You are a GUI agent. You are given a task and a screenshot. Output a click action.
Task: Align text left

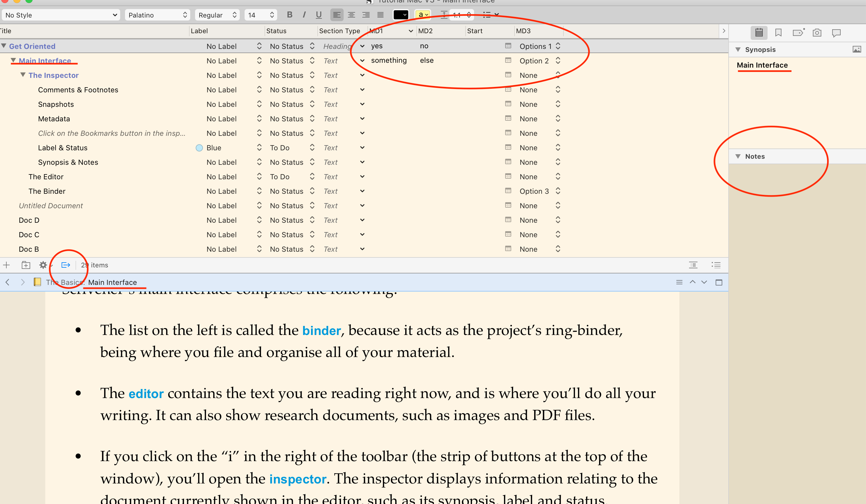(337, 15)
